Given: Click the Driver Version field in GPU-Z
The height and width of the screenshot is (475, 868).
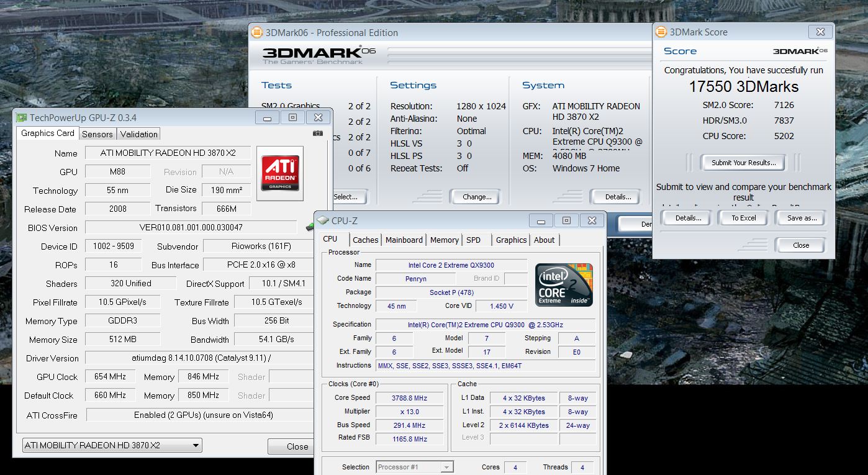Looking at the screenshot, I should click(x=199, y=358).
